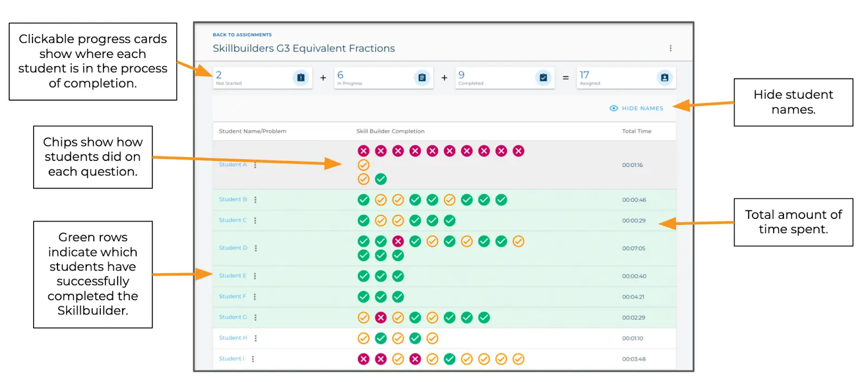Open Student F's three-dot menu

[x=254, y=297]
